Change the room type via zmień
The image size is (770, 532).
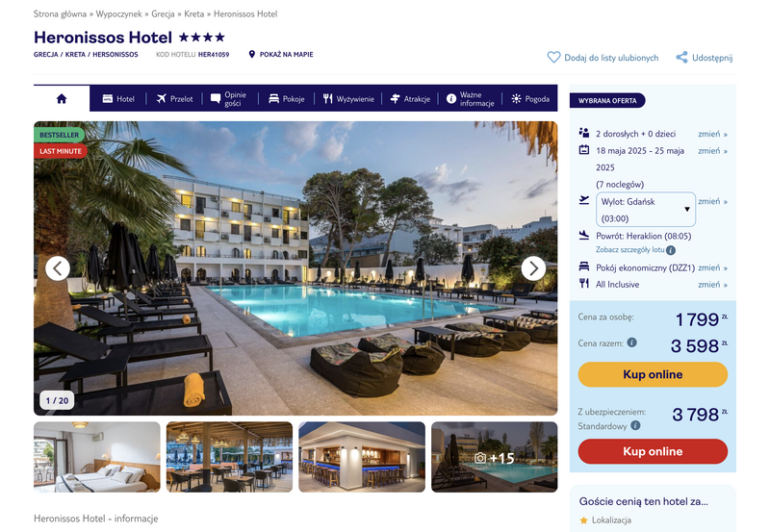pyautogui.click(x=712, y=267)
